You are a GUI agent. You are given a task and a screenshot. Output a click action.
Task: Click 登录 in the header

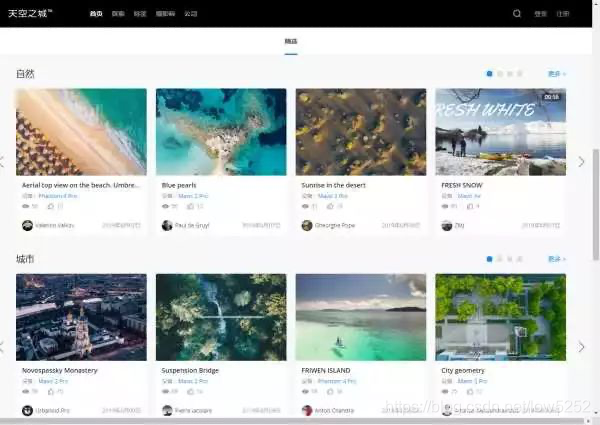[x=540, y=14]
